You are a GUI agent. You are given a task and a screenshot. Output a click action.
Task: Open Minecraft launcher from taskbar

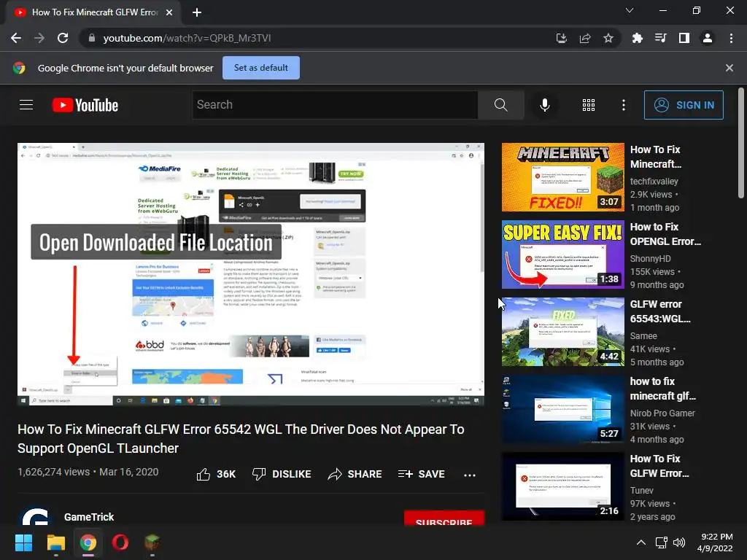[x=152, y=542]
